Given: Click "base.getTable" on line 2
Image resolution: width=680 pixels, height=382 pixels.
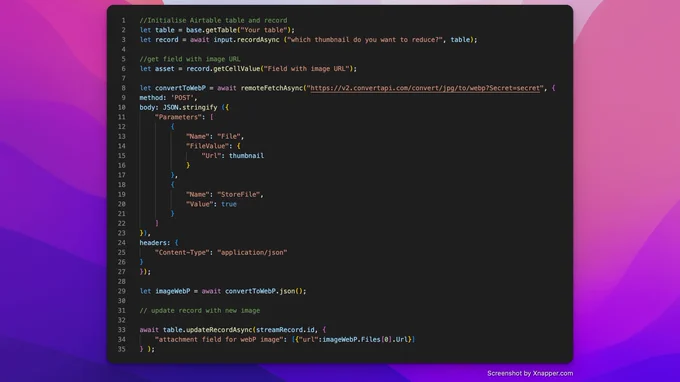Looking at the screenshot, I should [x=211, y=30].
